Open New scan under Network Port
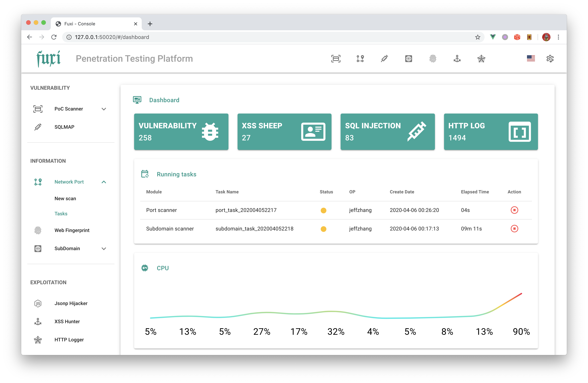The image size is (588, 383). click(x=65, y=199)
